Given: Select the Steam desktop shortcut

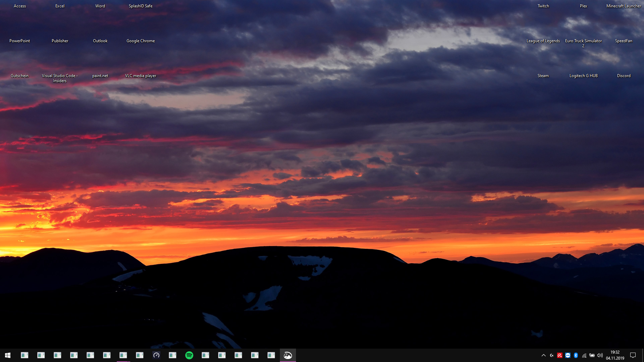Looking at the screenshot, I should coord(543,76).
